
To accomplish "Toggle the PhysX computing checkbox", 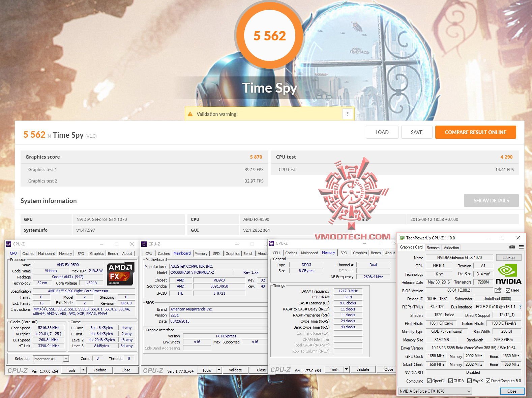I will pos(469,381).
